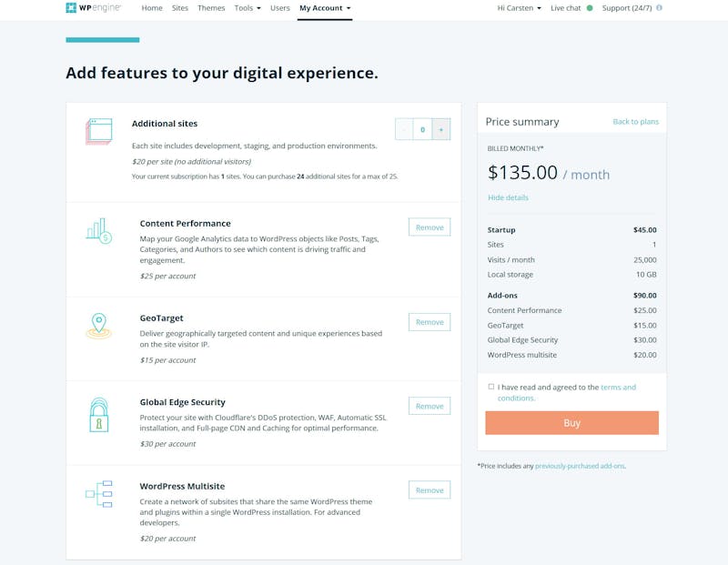The width and height of the screenshot is (728, 565).
Task: Click the Global Edge Security padlock icon
Action: [99, 415]
